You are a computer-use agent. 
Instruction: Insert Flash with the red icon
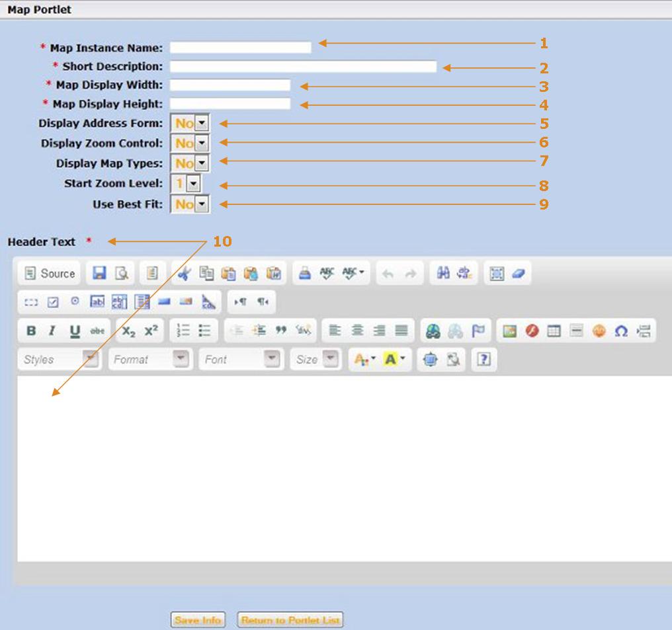tap(532, 331)
